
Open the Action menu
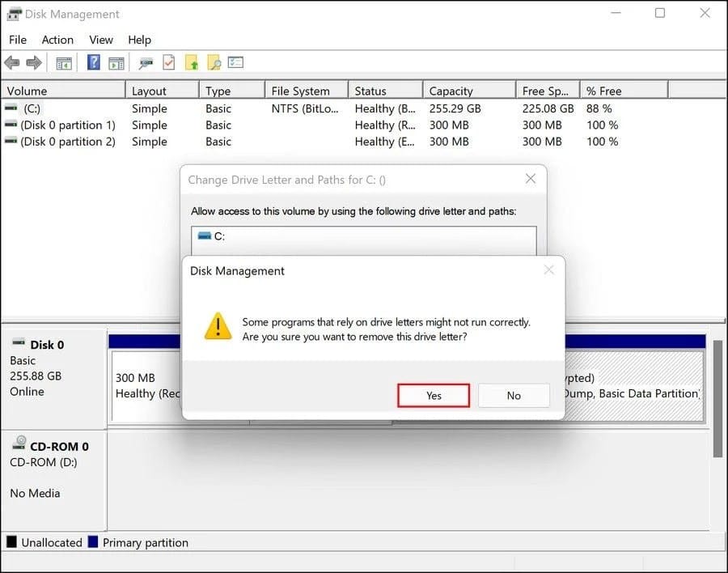57,39
